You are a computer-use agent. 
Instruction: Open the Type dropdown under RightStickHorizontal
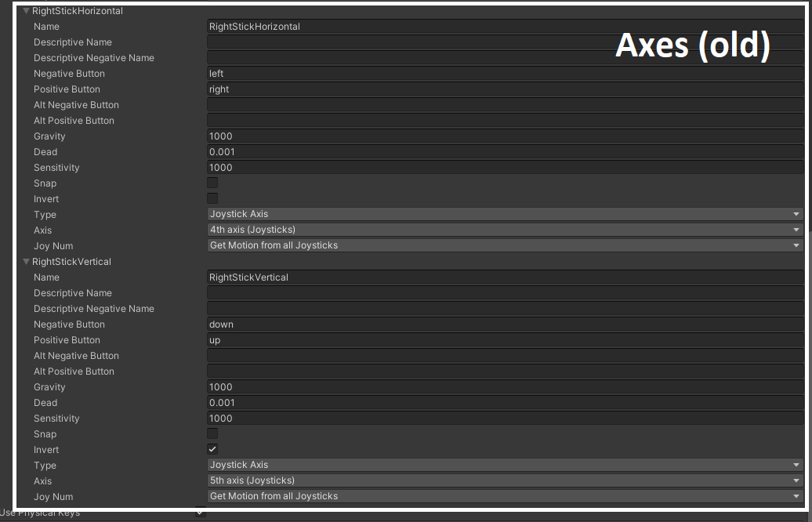tap(505, 214)
